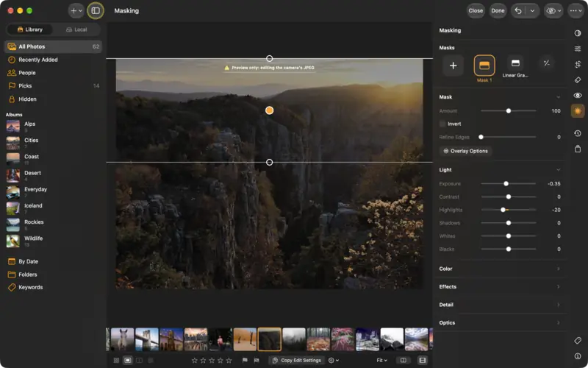Select All Photos in sidebar
The height and width of the screenshot is (368, 588).
[53, 46]
